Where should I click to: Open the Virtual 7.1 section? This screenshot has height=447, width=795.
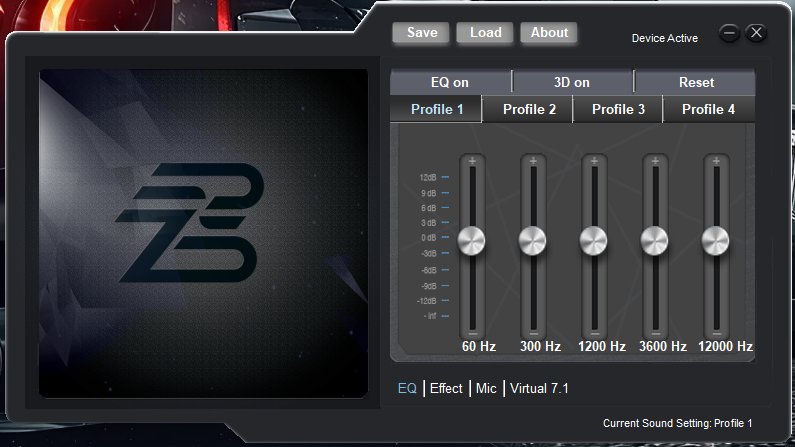coord(539,388)
